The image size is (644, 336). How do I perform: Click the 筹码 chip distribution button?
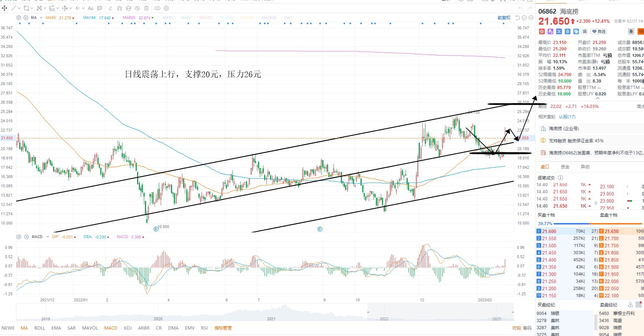coord(527,328)
